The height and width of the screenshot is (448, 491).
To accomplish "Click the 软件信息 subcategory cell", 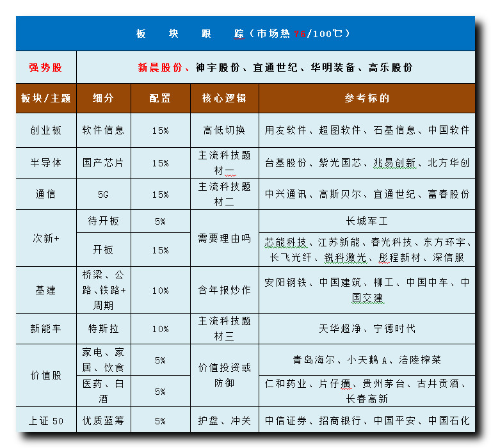I will click(103, 130).
